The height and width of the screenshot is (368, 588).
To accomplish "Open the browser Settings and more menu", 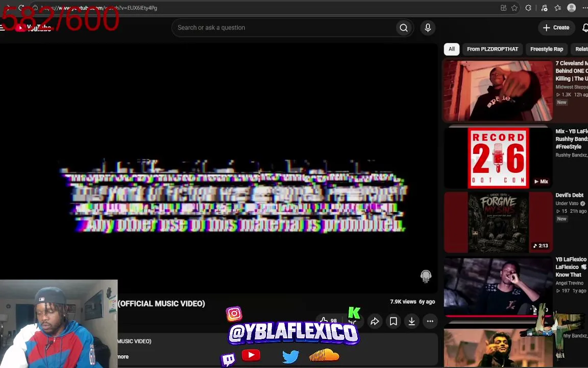I will pos(584,8).
